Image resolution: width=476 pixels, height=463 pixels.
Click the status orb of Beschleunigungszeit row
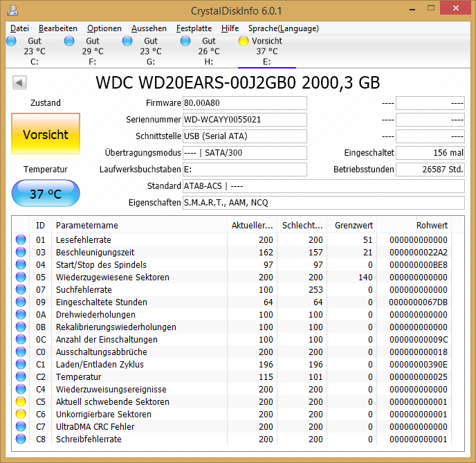[x=21, y=252]
